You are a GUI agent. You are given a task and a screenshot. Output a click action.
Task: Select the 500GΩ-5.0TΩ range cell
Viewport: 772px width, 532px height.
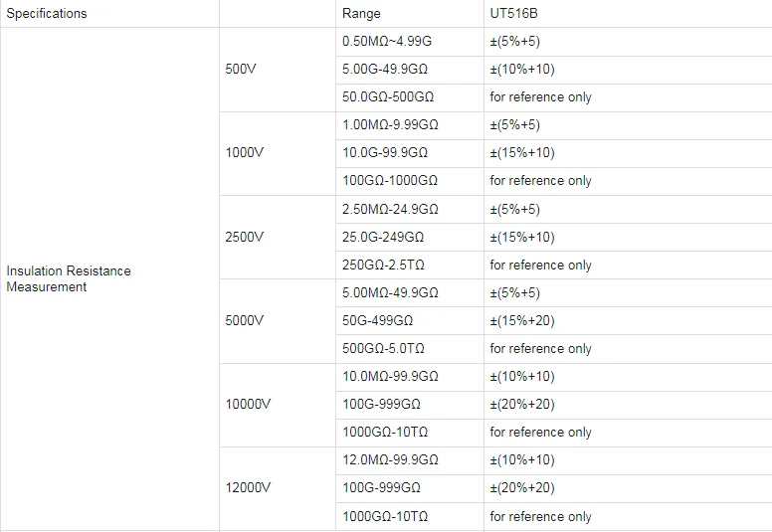tap(383, 349)
